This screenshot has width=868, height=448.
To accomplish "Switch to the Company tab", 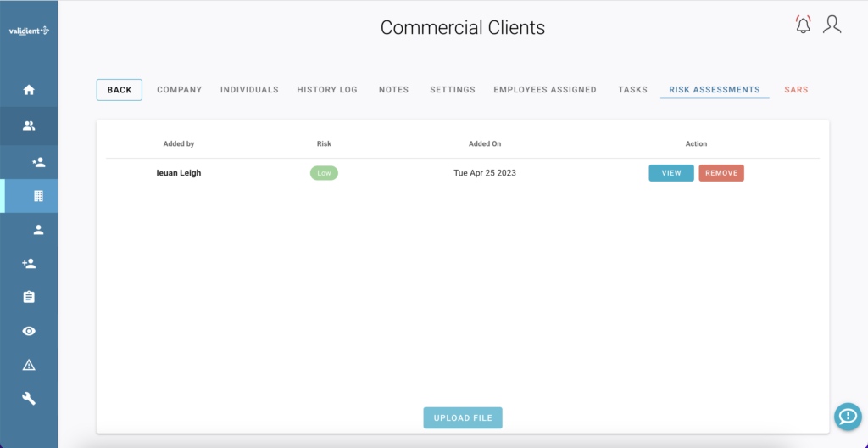I will [x=180, y=90].
